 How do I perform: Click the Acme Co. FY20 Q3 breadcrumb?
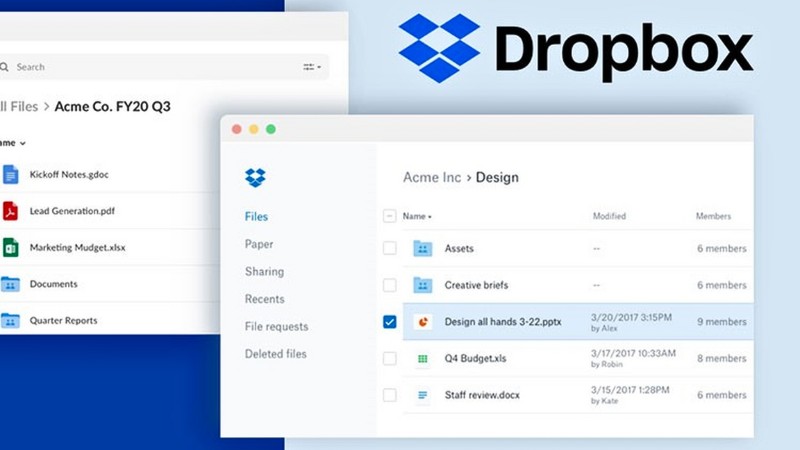112,107
